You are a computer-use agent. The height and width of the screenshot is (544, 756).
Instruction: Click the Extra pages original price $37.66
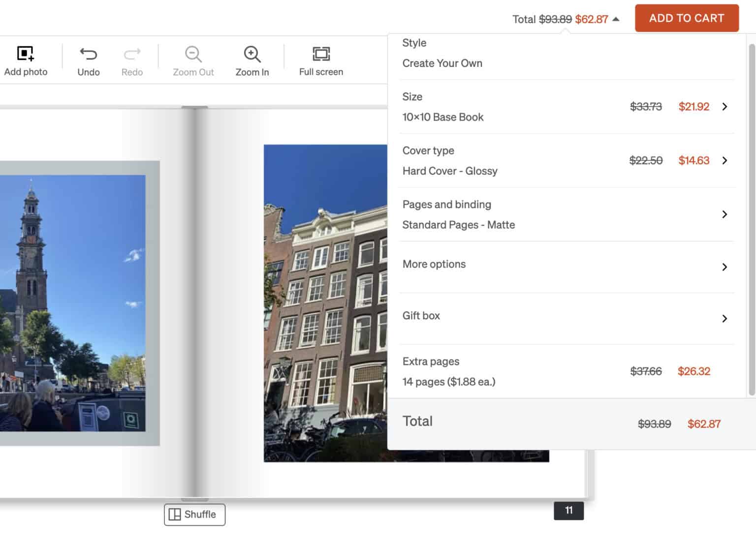[x=646, y=371]
